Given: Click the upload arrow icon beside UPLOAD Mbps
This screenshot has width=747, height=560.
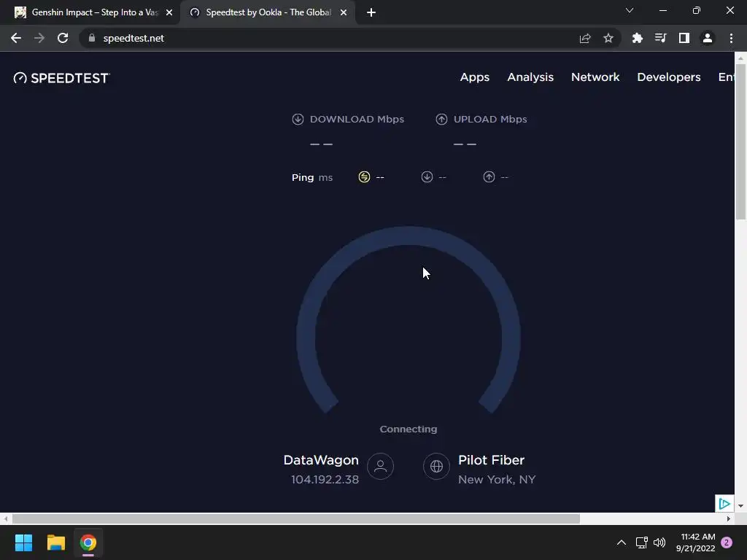Looking at the screenshot, I should (x=441, y=119).
